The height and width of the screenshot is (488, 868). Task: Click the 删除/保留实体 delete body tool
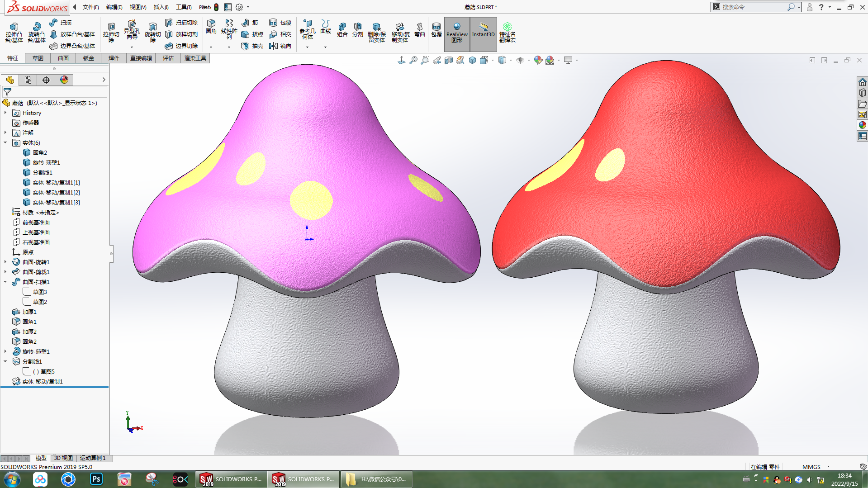(376, 32)
